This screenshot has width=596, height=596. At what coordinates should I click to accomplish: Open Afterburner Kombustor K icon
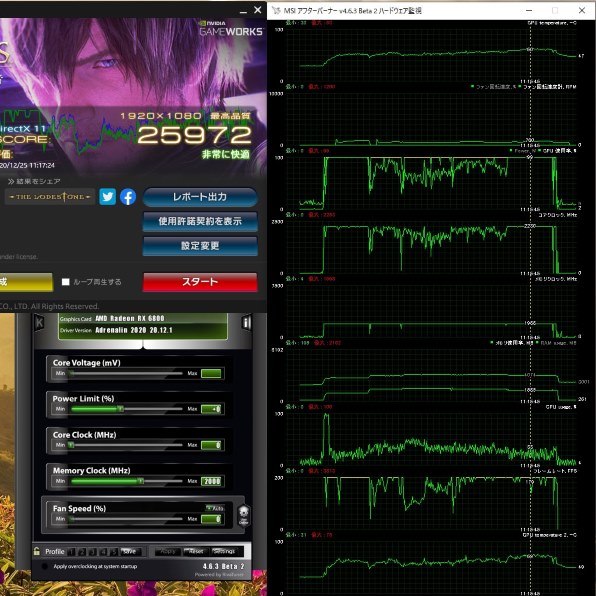click(40, 323)
